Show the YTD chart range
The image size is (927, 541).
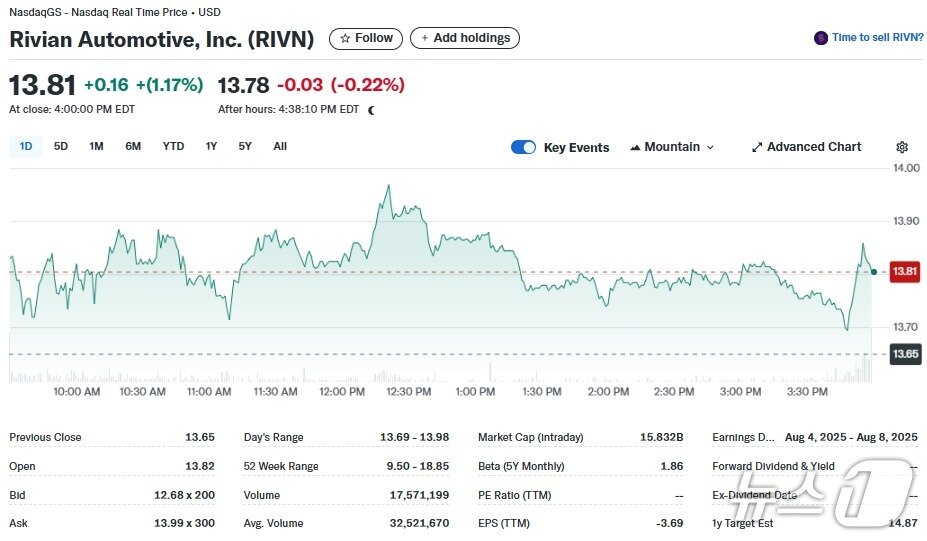[173, 146]
